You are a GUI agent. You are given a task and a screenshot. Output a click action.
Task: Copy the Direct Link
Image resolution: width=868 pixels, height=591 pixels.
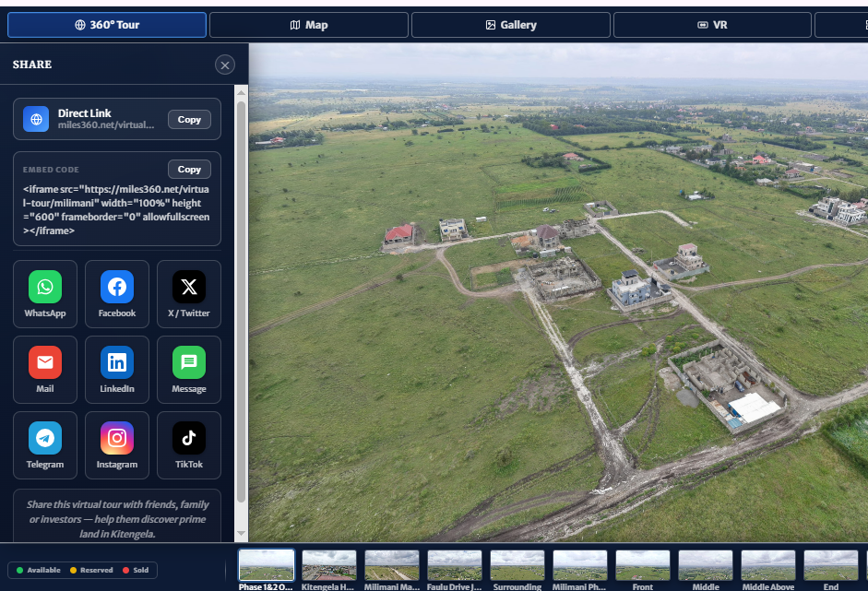pyautogui.click(x=189, y=120)
